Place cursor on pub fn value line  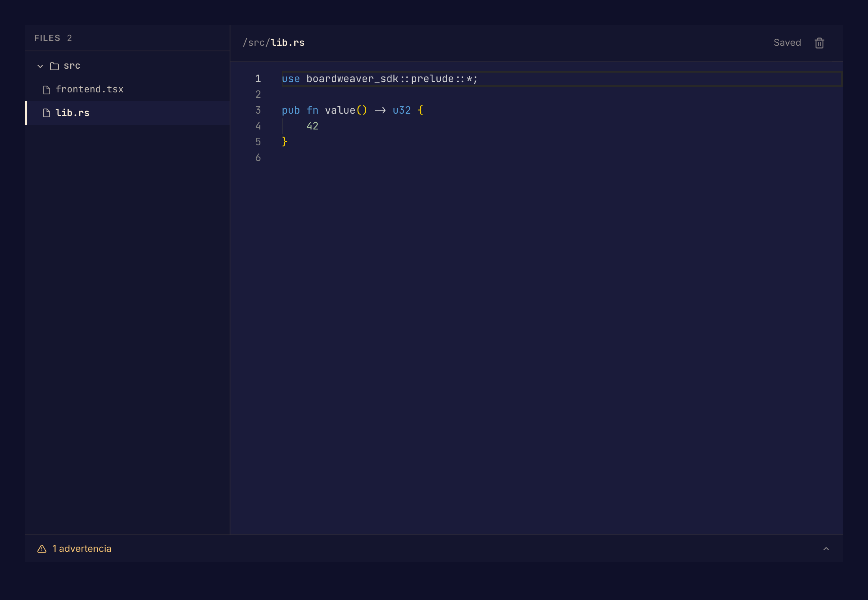coord(352,111)
